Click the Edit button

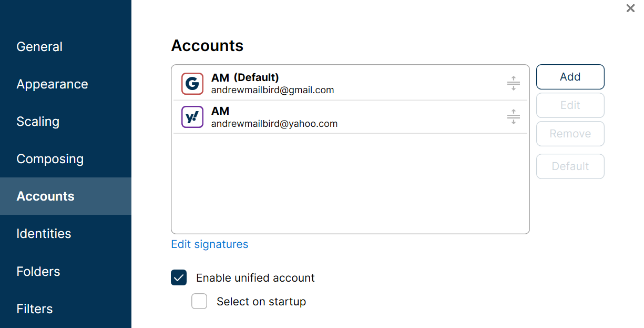(x=570, y=105)
